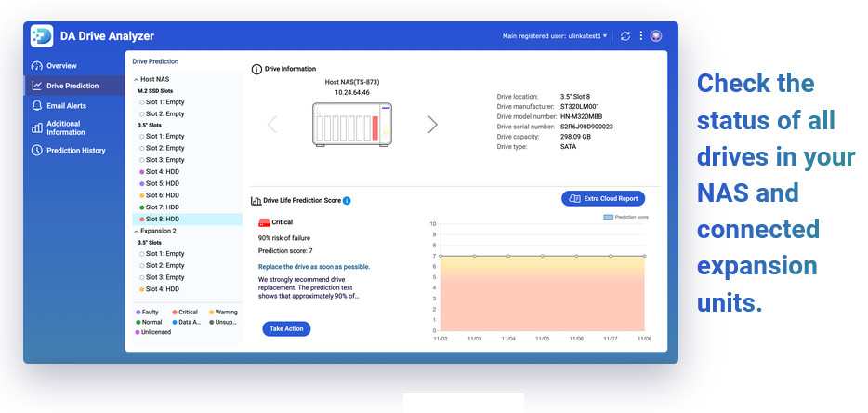The image size is (868, 413).
Task: Click the Drive Life Prediction chart icon
Action: (256, 201)
